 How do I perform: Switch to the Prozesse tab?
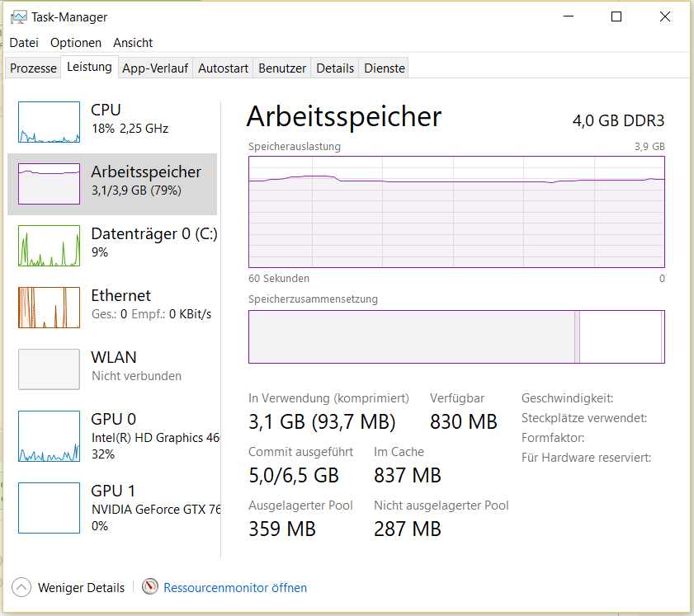pyautogui.click(x=33, y=68)
